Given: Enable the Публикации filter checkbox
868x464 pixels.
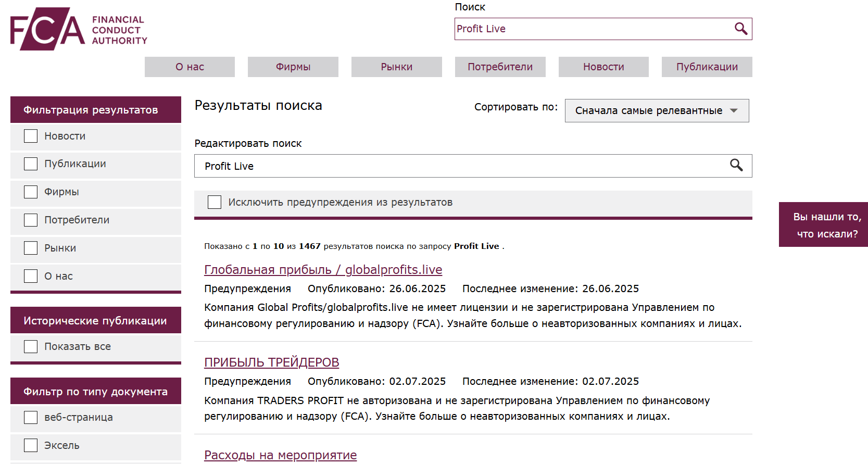Looking at the screenshot, I should [x=31, y=164].
